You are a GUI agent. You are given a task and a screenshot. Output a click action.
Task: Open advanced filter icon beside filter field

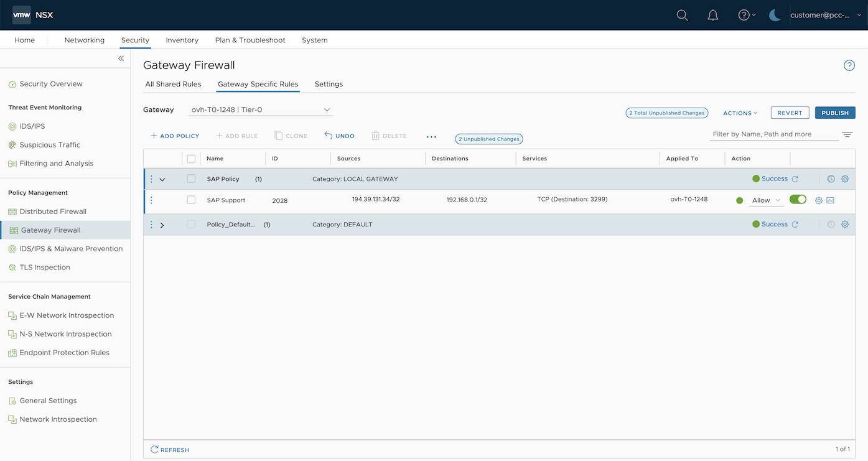[x=847, y=134]
